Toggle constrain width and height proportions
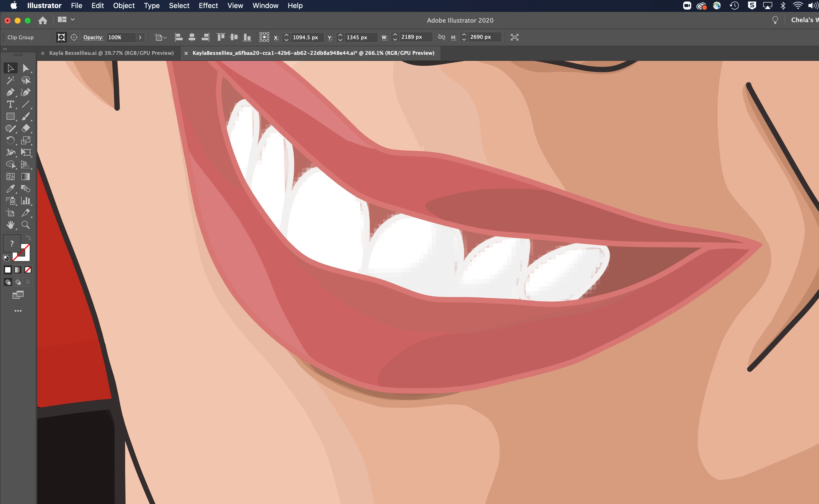 [x=441, y=37]
